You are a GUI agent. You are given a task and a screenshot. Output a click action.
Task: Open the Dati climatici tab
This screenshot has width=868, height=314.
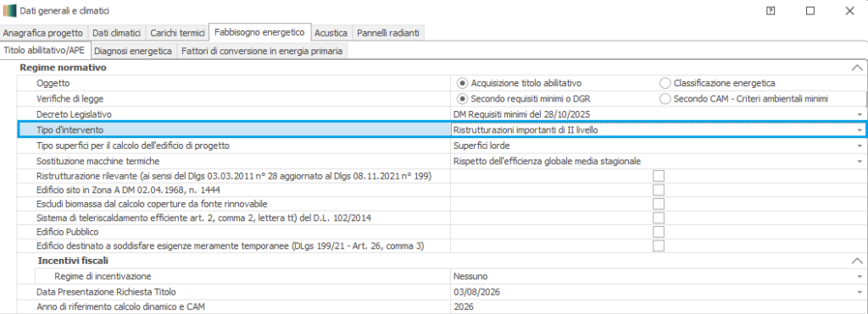[117, 33]
